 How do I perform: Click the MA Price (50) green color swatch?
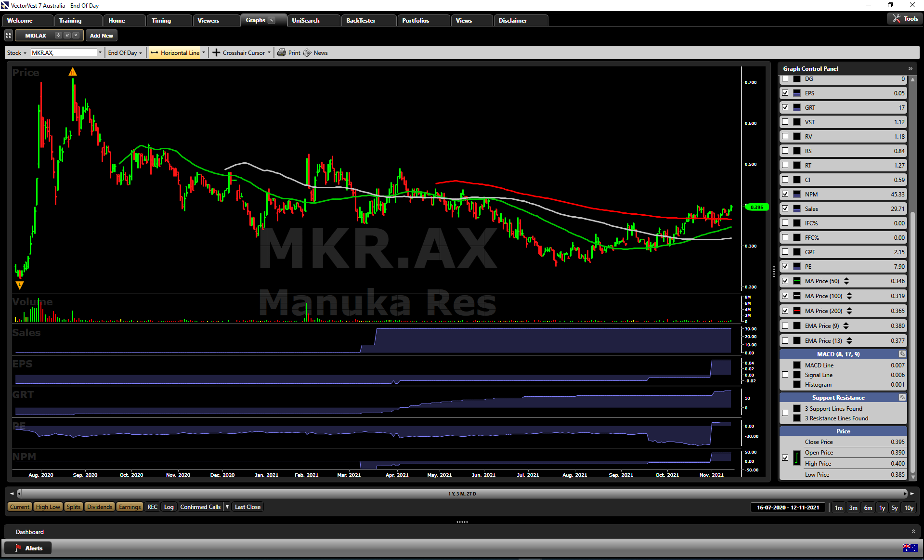point(796,281)
